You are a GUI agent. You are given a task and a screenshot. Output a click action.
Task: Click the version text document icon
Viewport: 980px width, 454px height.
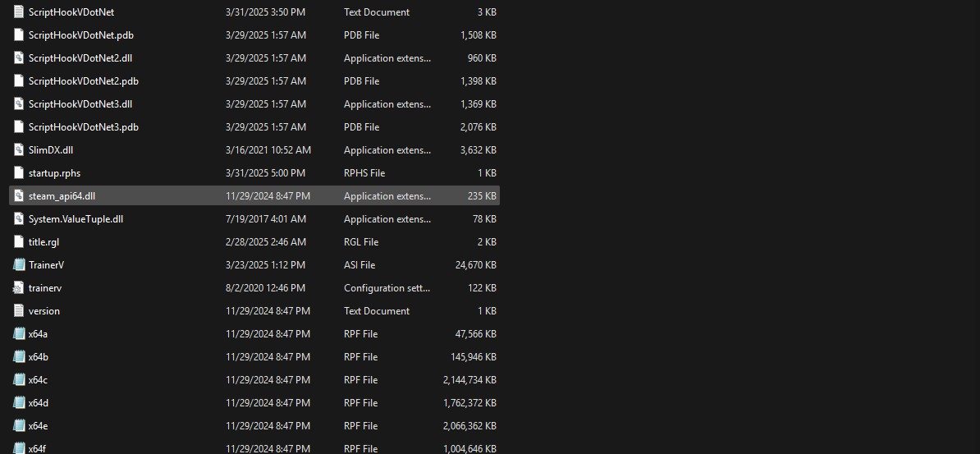(x=20, y=311)
